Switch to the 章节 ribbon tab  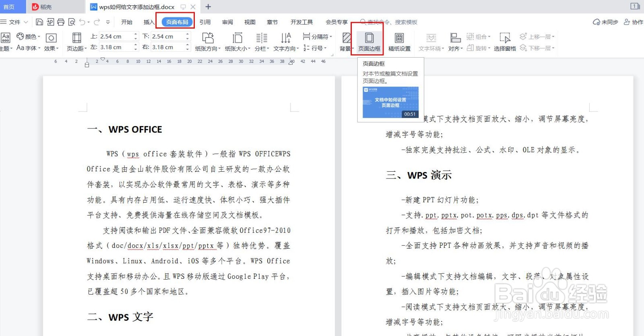coord(272,22)
